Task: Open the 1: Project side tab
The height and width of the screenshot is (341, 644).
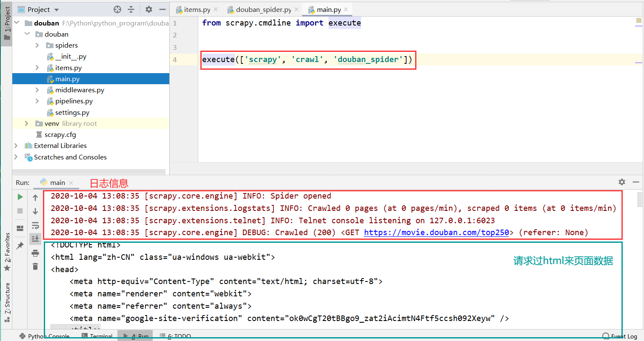Action: (7, 23)
